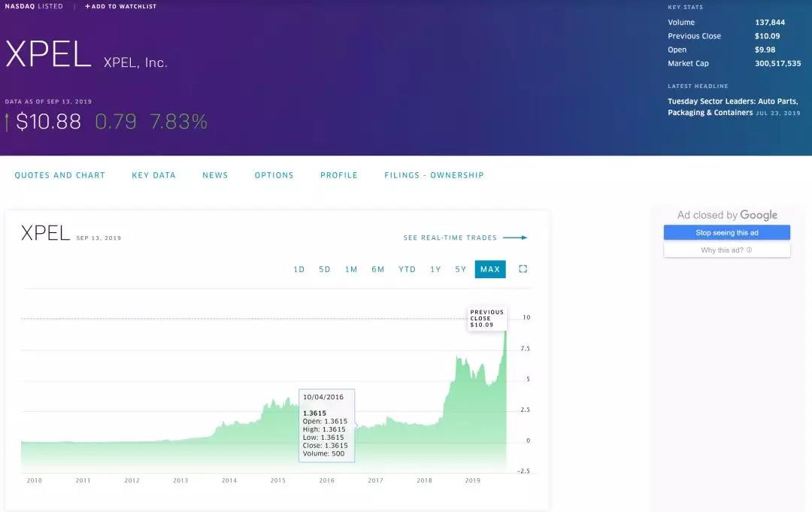Image resolution: width=812 pixels, height=512 pixels.
Task: Open the Tuesday Sector Leaders headline
Action: [x=733, y=107]
